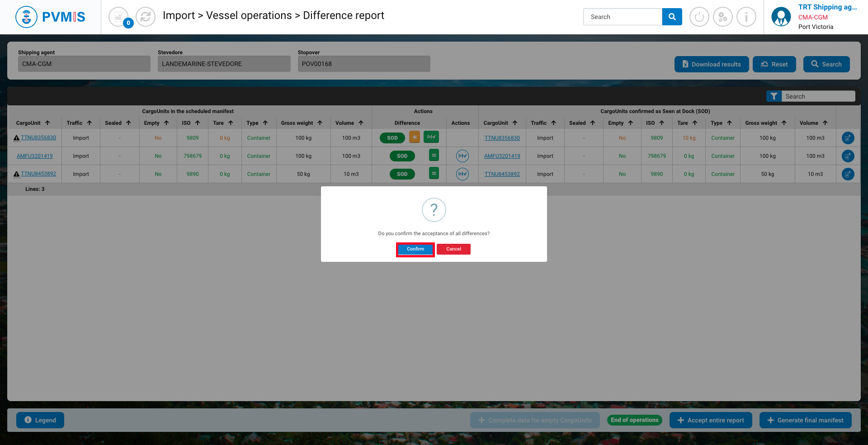
Task: Click the filter funnel icon
Action: coord(774,96)
